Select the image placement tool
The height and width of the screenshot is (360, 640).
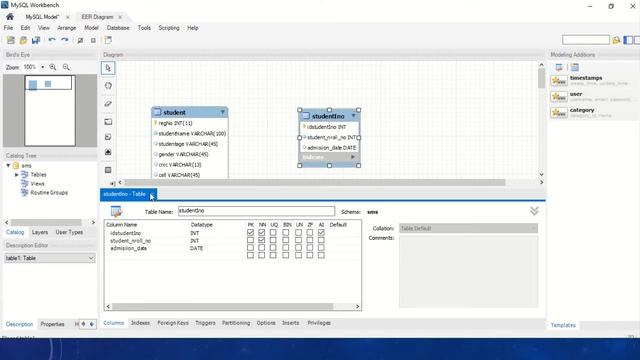[108, 152]
